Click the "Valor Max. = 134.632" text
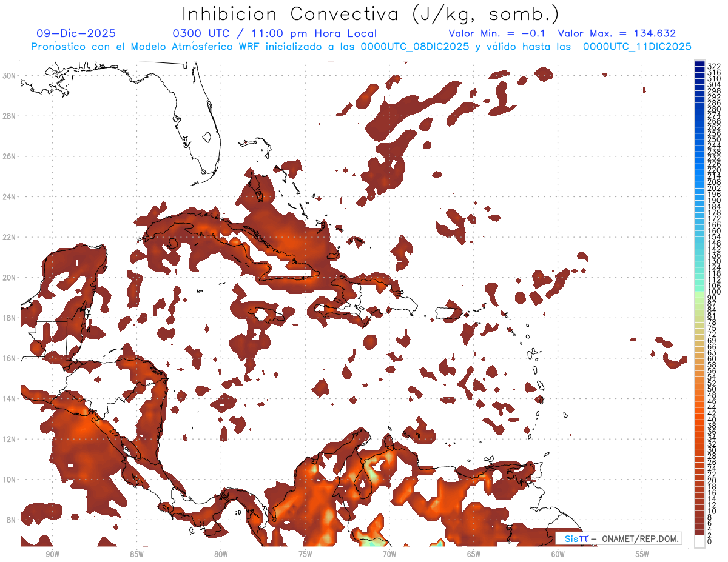Viewport: 728px width, 562px height. coord(616,34)
